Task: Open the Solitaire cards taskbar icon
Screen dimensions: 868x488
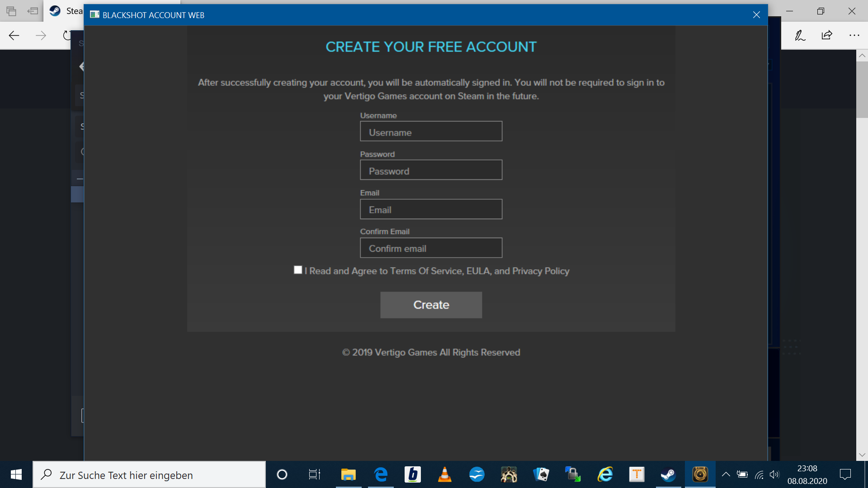Action: 541,474
